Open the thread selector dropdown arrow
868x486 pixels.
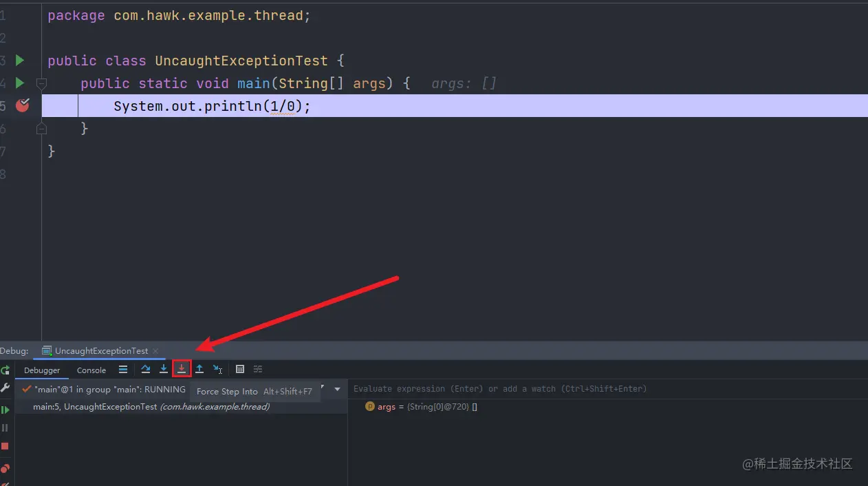tap(337, 389)
